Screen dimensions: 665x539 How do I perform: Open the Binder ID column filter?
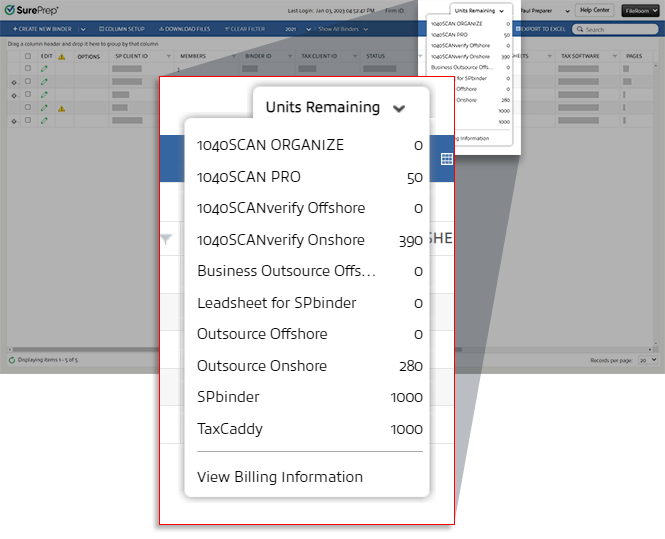pos(290,56)
